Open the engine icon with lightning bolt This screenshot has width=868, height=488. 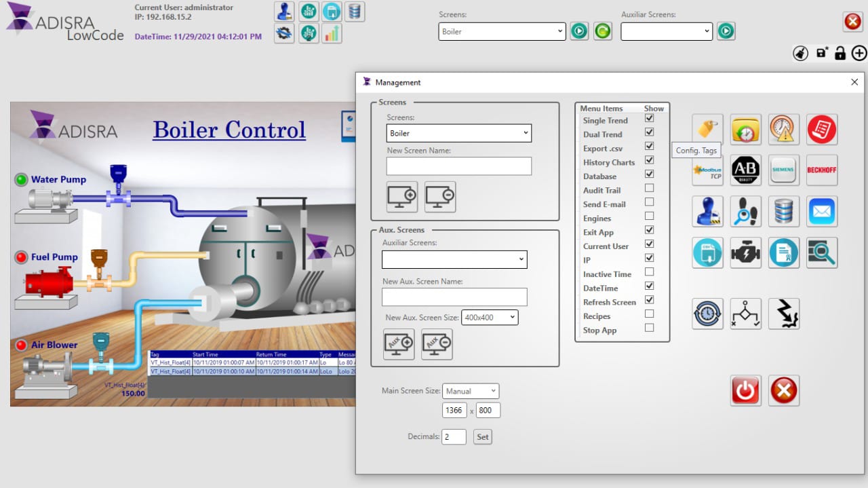tap(745, 252)
